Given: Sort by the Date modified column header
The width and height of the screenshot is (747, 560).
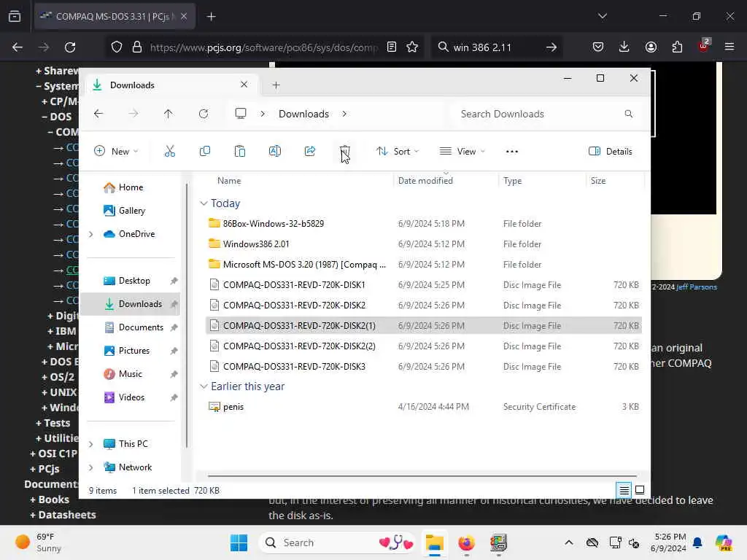Looking at the screenshot, I should [425, 181].
